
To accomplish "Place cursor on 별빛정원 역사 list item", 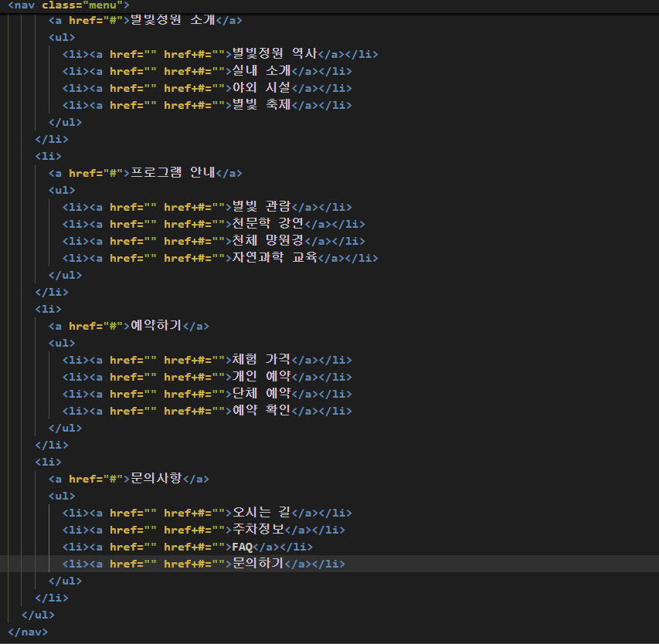I will [274, 54].
